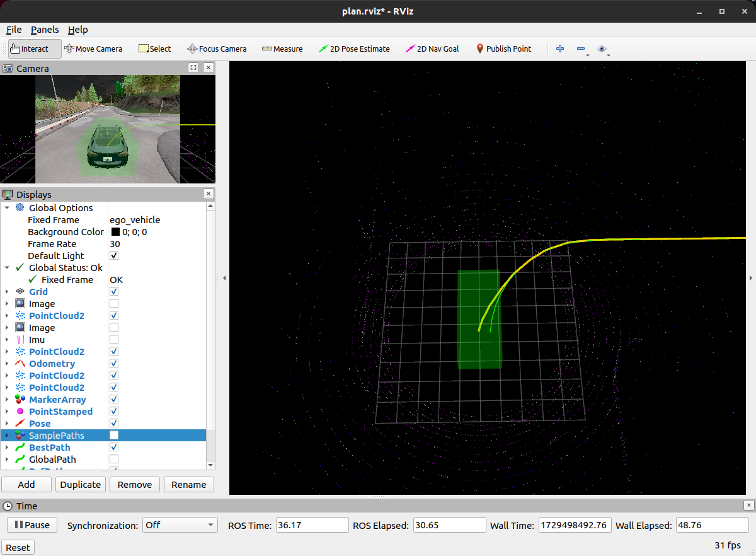Close the Time panel

748,505
